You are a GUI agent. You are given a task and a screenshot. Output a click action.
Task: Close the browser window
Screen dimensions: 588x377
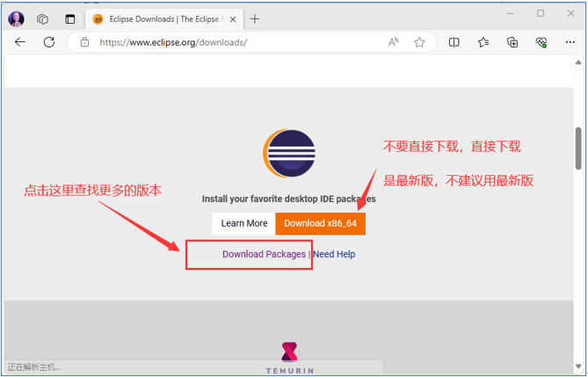point(570,13)
